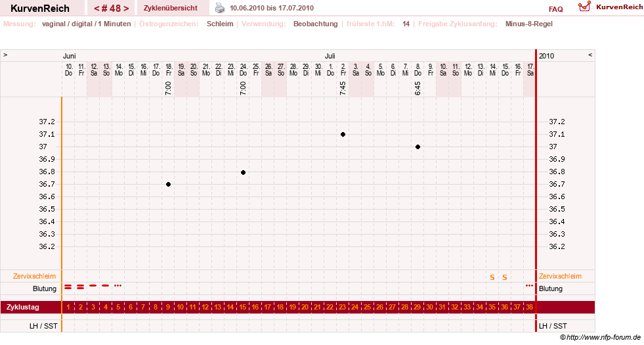Click the 37.2 label on left axis
The width and height of the screenshot is (644, 345).
pos(47,122)
